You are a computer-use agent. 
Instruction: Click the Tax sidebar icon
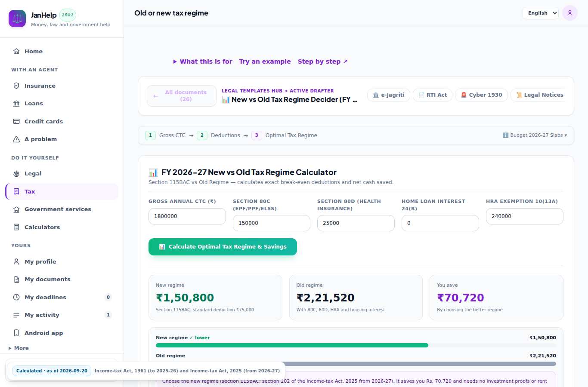click(x=16, y=191)
